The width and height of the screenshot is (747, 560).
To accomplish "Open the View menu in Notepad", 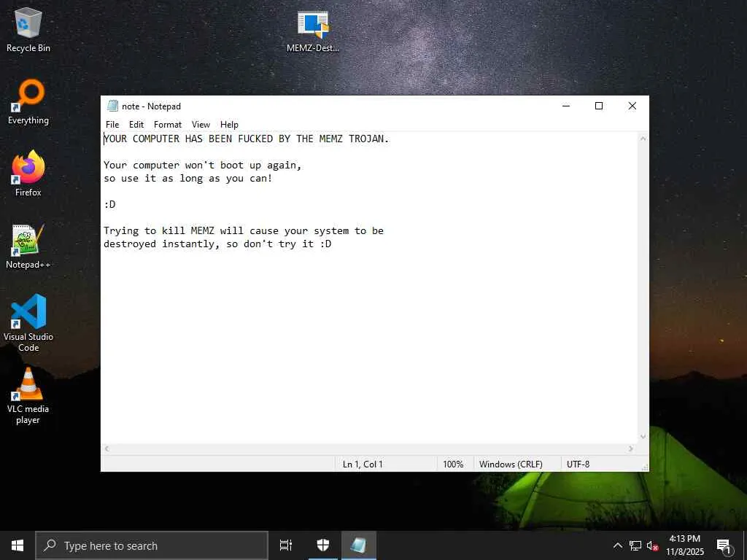I will 201,124.
